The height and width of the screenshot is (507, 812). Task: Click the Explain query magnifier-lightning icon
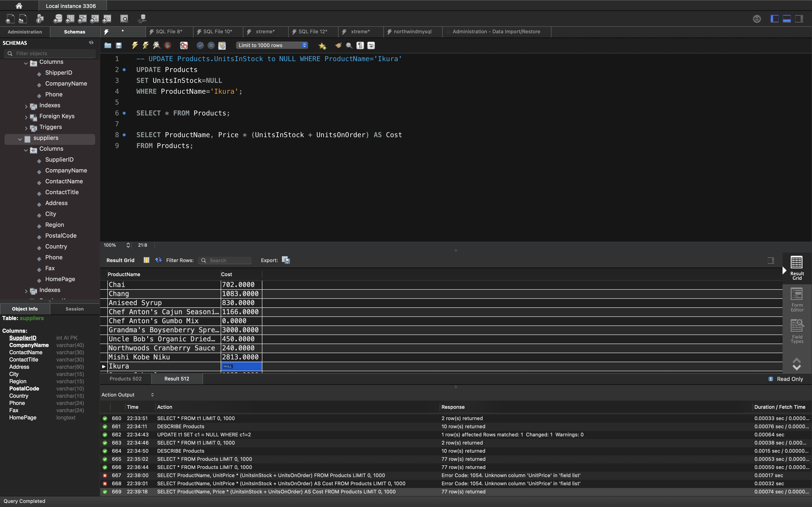click(x=157, y=45)
